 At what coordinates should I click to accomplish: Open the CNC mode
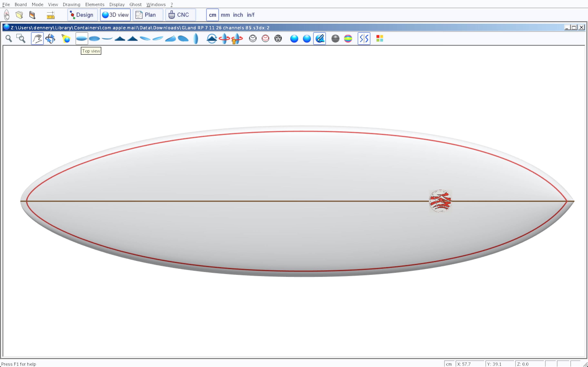click(180, 15)
